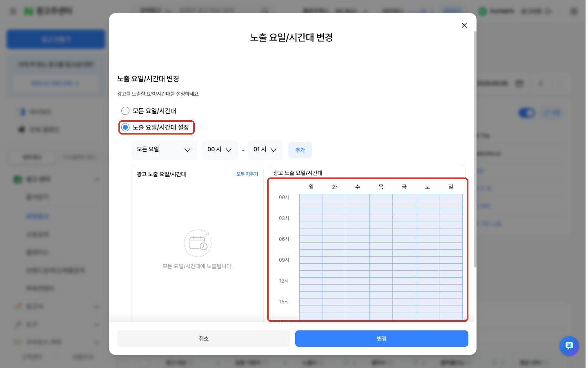Select the 수 03시 cell in the grid
The image size is (588, 368).
[358, 218]
